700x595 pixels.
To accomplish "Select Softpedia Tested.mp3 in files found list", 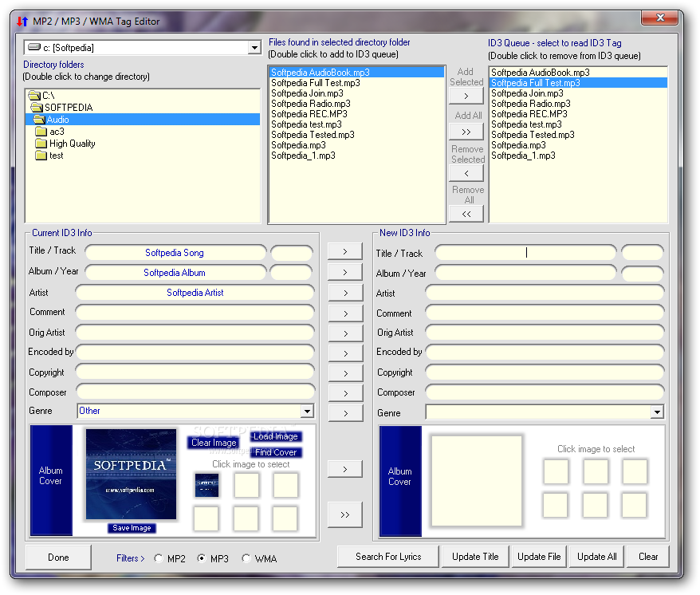I will click(356, 135).
